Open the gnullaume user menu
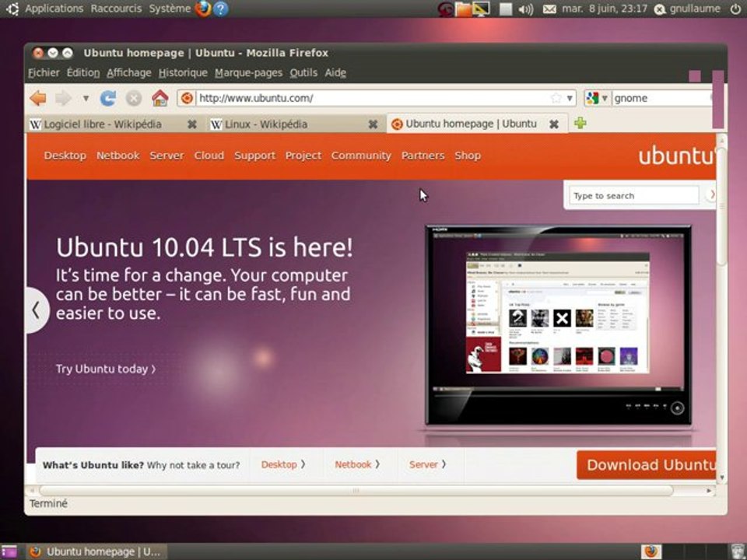The image size is (747, 560). (687, 9)
